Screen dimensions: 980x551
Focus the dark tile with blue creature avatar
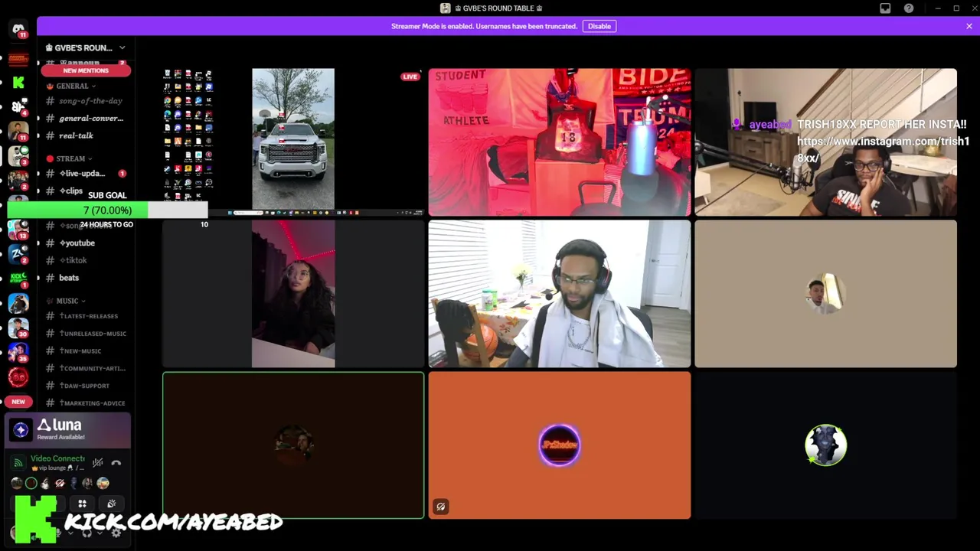pyautogui.click(x=825, y=445)
